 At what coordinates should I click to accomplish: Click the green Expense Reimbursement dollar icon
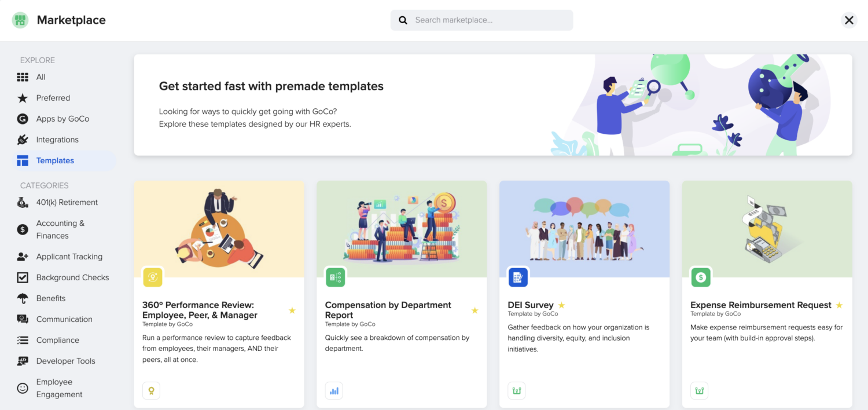click(701, 277)
